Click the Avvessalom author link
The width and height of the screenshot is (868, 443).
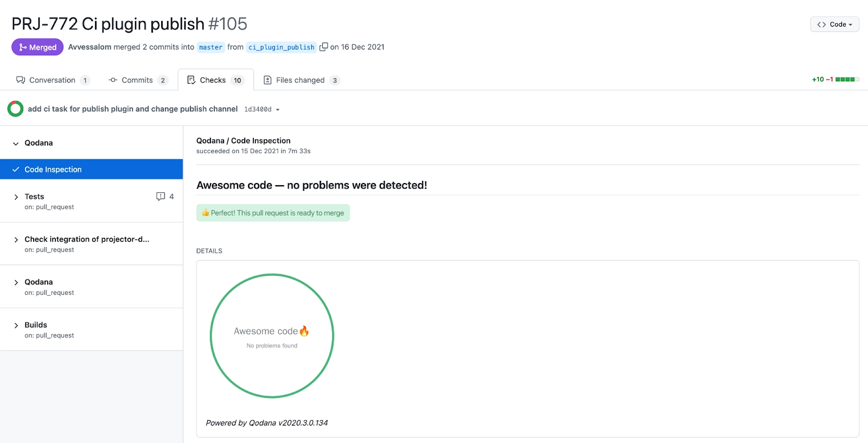pos(90,47)
